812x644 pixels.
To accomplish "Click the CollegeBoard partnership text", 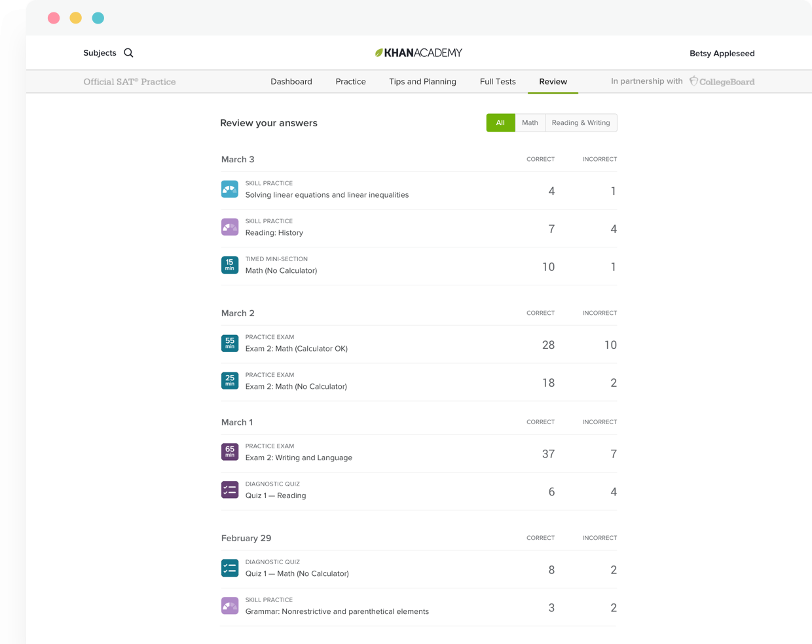I will [727, 82].
